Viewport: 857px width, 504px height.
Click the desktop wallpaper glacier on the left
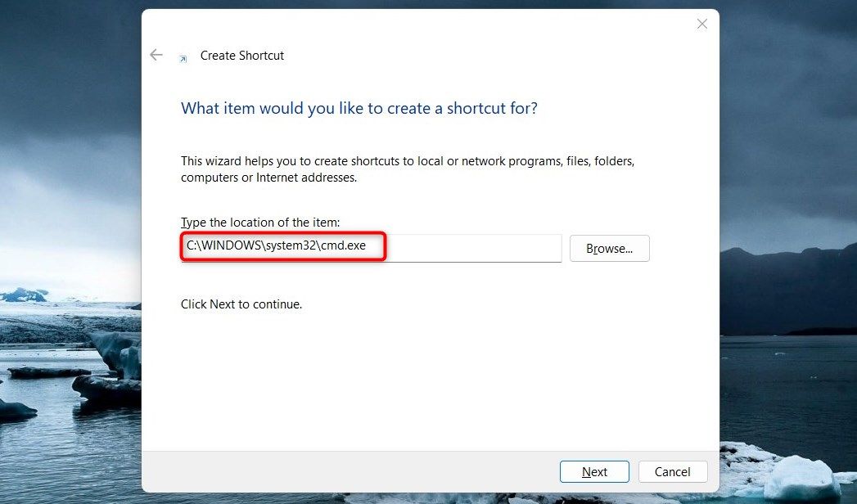coord(70,322)
